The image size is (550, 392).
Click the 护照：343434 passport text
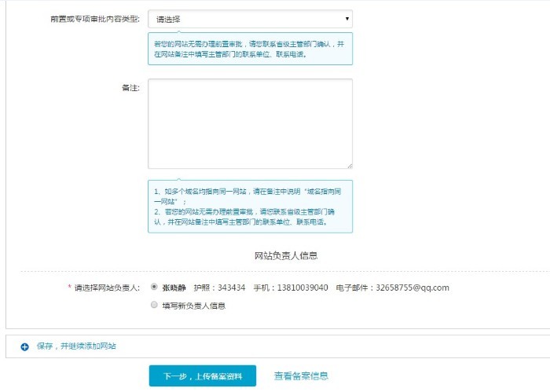(219, 288)
